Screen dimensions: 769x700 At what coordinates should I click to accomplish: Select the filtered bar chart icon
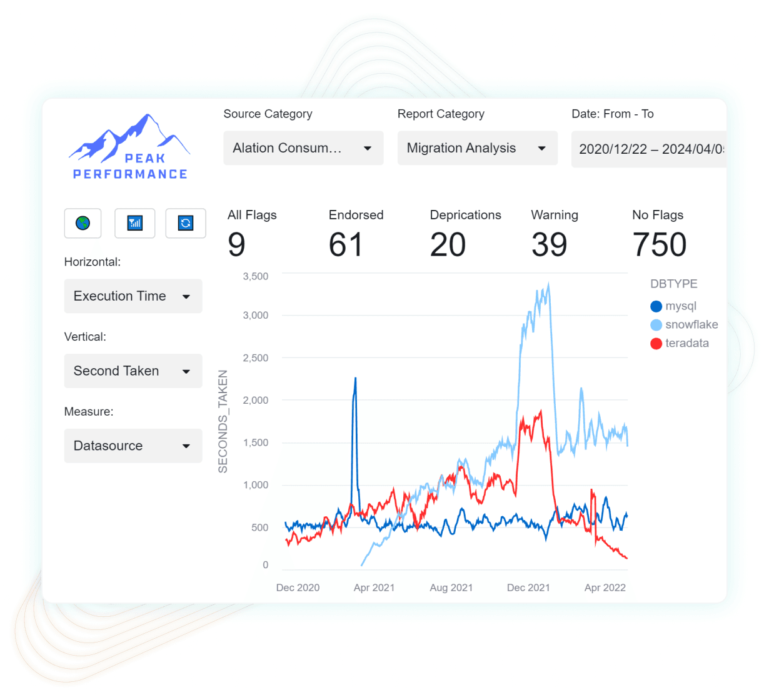pyautogui.click(x=134, y=223)
